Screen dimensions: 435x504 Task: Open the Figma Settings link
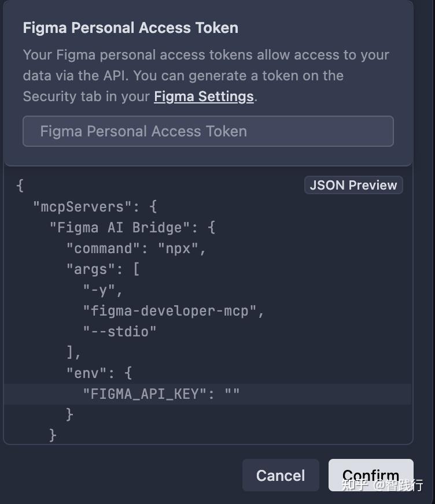point(204,97)
